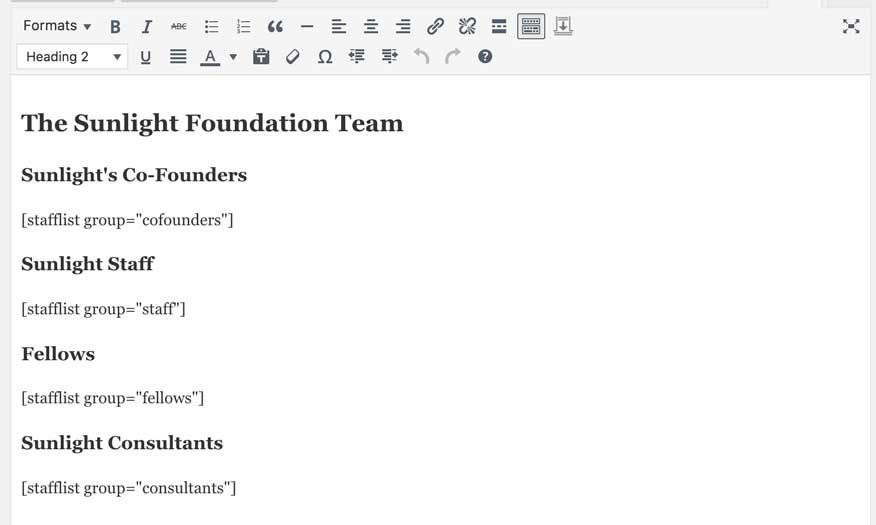
Task: Apply blockquote formatting
Action: coord(275,26)
